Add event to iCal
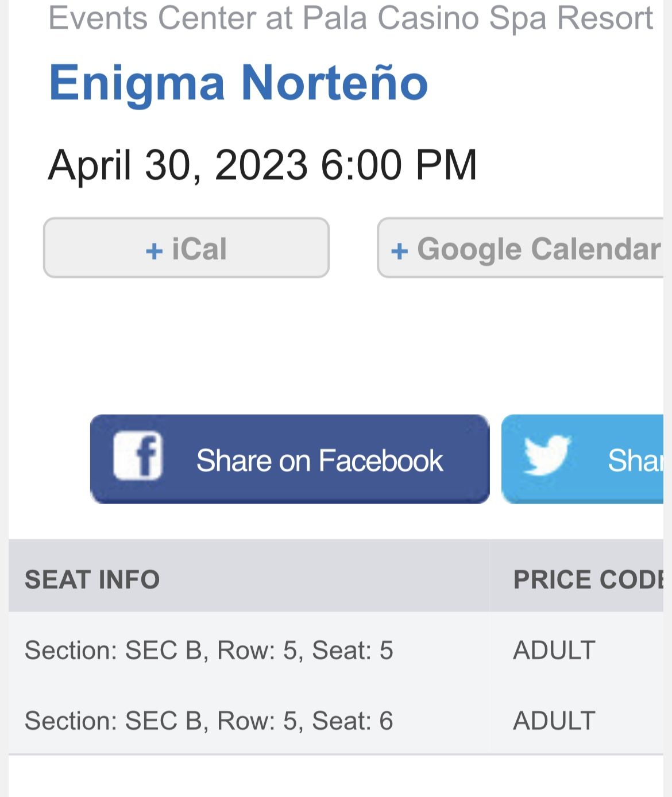This screenshot has height=797, width=672. tap(186, 248)
